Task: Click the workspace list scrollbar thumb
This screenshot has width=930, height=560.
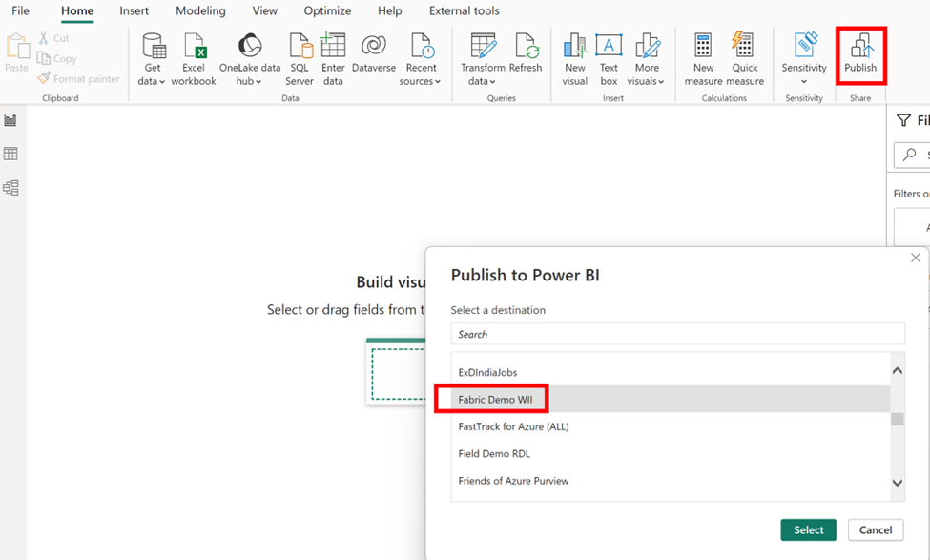Action: [898, 419]
